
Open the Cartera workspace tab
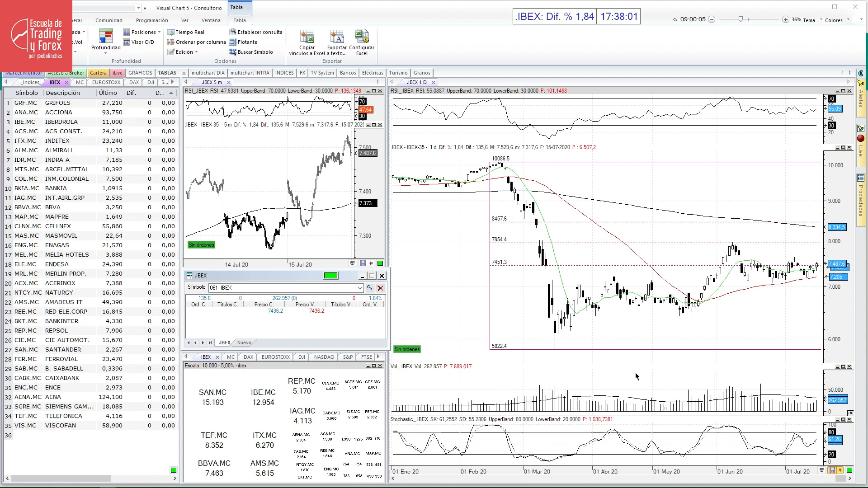tap(98, 73)
